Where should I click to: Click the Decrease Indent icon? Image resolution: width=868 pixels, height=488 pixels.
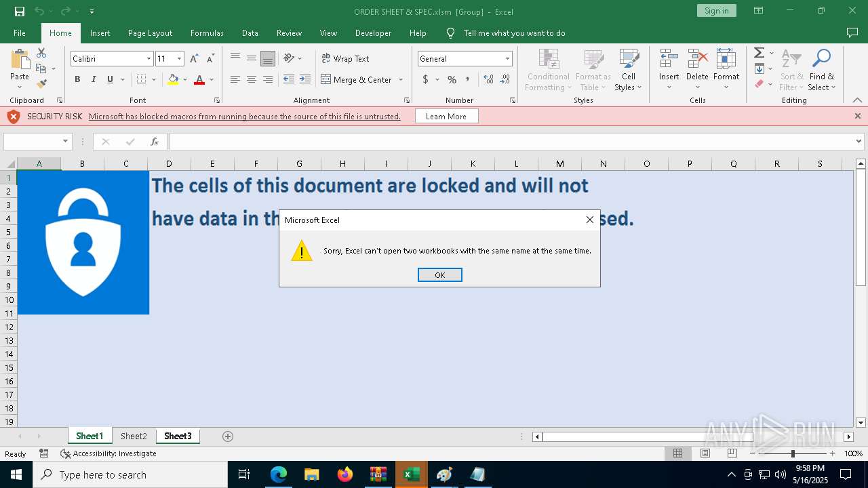[x=289, y=79]
